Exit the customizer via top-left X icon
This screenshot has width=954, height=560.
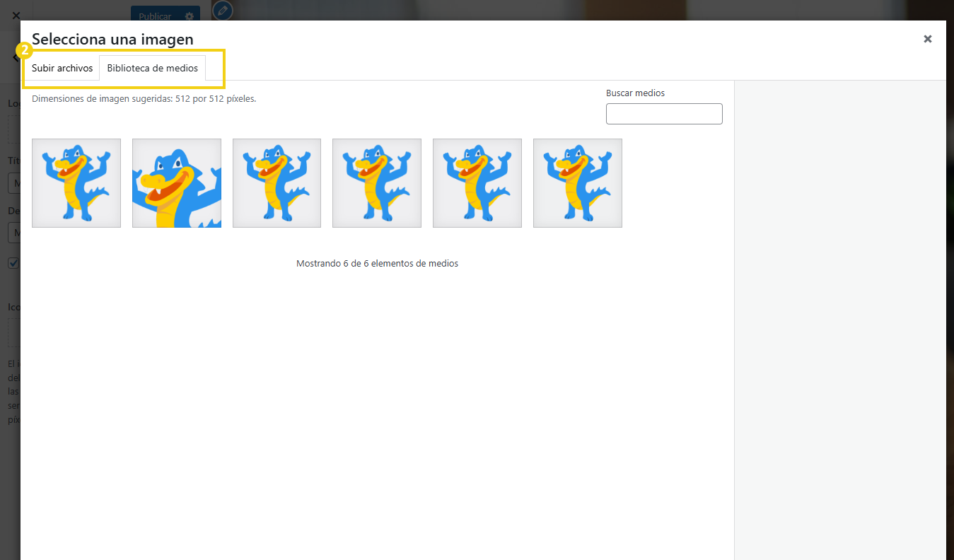16,15
